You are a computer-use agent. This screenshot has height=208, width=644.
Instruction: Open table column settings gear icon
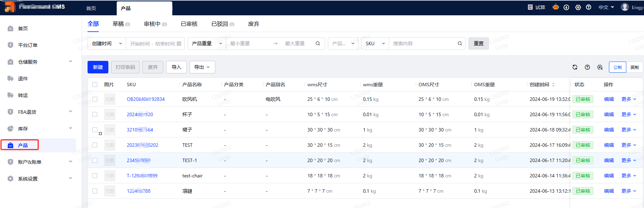[600, 67]
